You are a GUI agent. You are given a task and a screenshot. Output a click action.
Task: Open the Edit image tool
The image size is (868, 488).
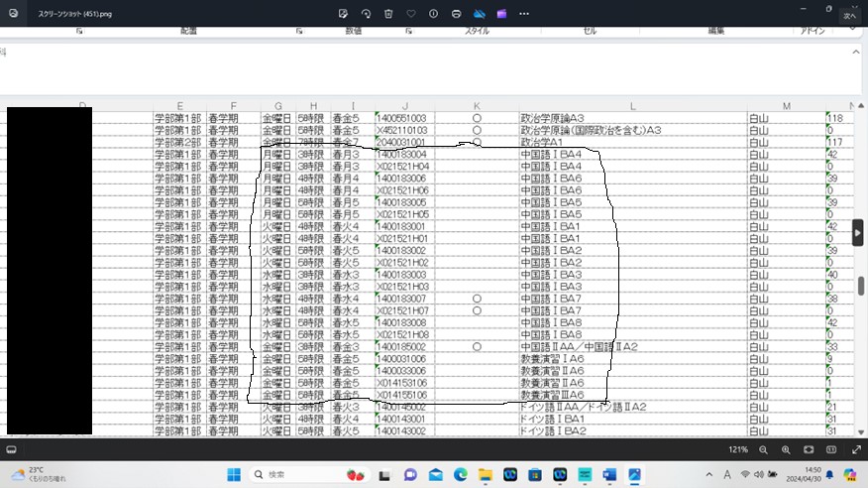click(x=343, y=14)
